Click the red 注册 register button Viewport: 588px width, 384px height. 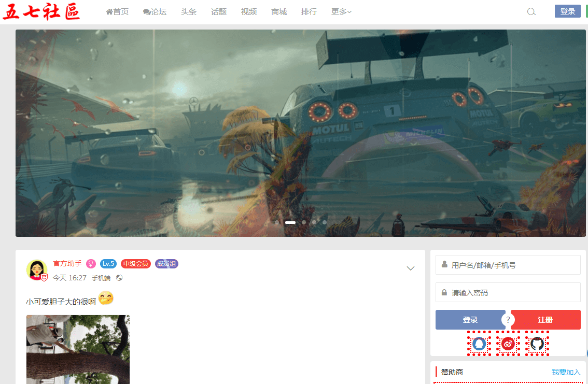click(545, 320)
